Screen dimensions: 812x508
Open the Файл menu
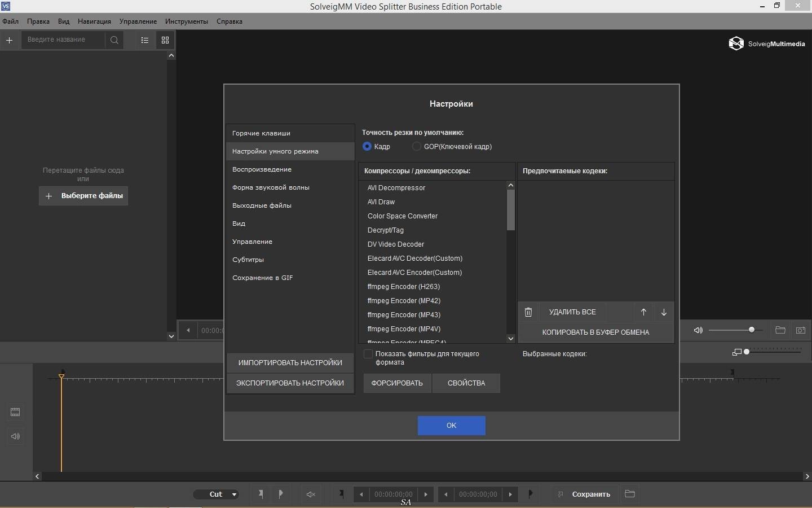[10, 21]
